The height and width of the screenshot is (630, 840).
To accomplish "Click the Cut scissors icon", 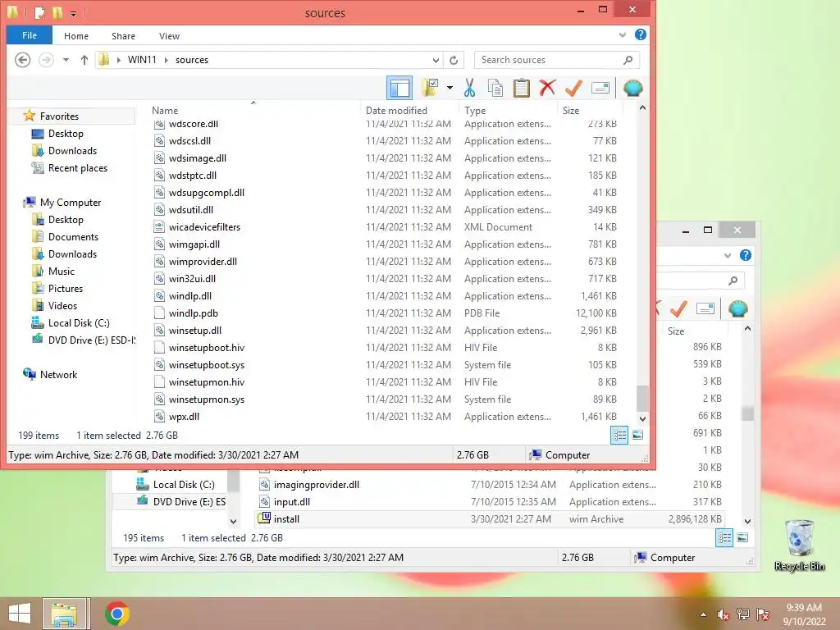I will point(470,88).
